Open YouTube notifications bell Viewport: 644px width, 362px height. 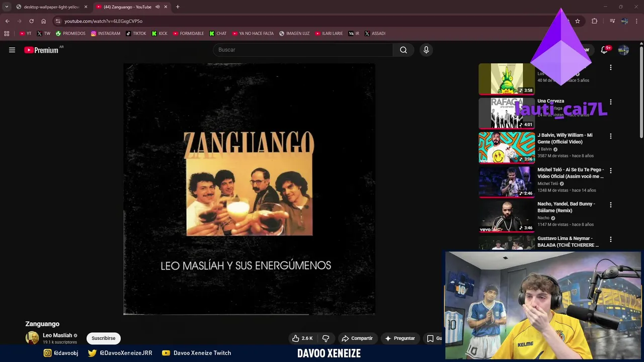coord(604,50)
